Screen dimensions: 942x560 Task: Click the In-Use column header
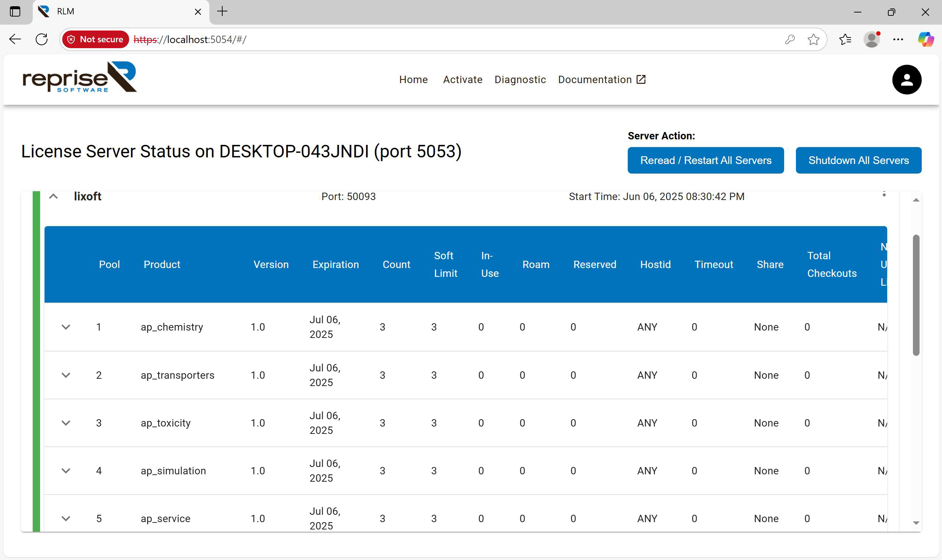pos(490,264)
